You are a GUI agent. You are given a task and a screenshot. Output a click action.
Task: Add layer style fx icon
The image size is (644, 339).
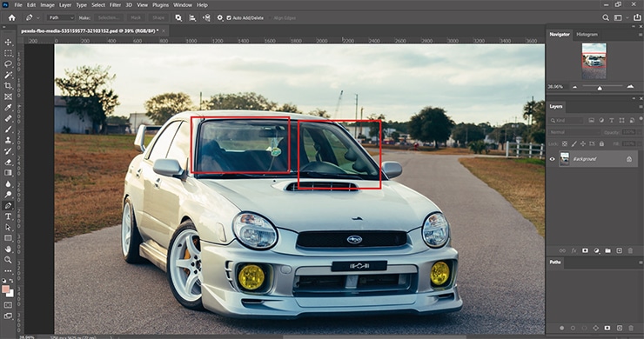(574, 250)
